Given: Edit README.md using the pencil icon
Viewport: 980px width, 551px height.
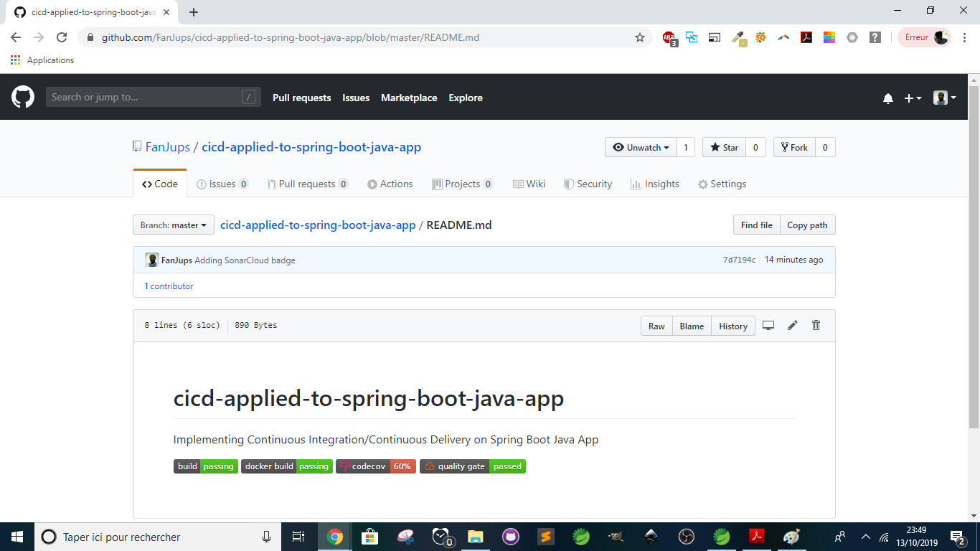Looking at the screenshot, I should pos(792,325).
